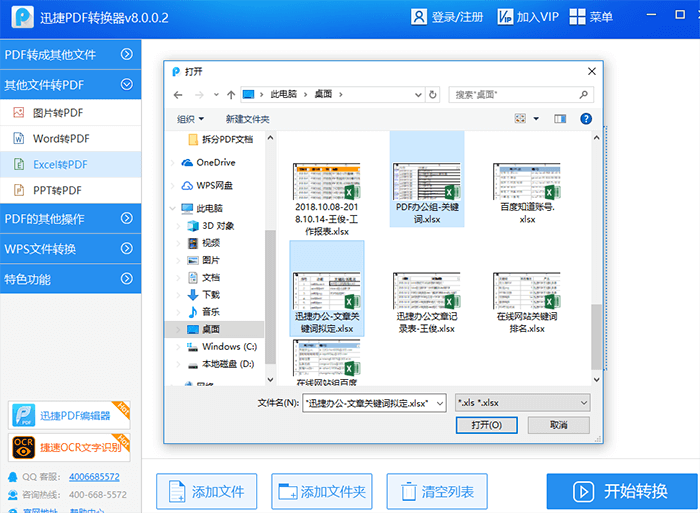Screen dimensions: 700x513
Task: Click the navigation tree scrollbar thumb
Action: tap(270, 297)
